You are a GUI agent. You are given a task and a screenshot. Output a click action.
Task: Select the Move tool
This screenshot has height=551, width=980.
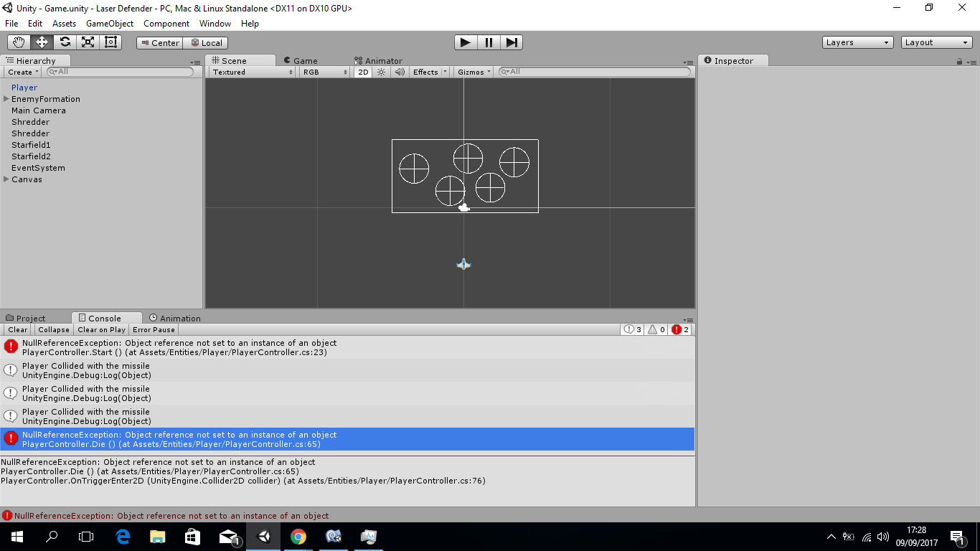click(41, 42)
